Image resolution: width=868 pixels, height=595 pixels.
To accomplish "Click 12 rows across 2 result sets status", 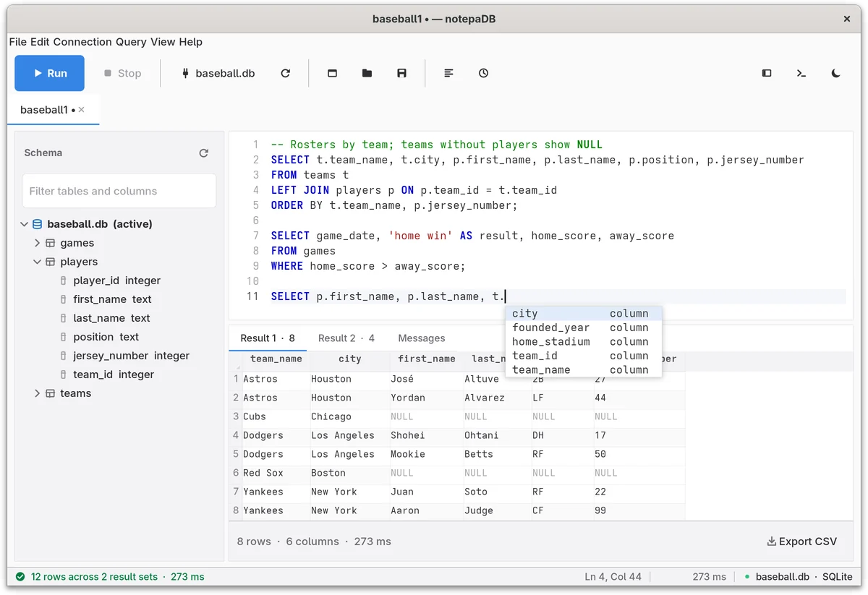I will tap(110, 577).
